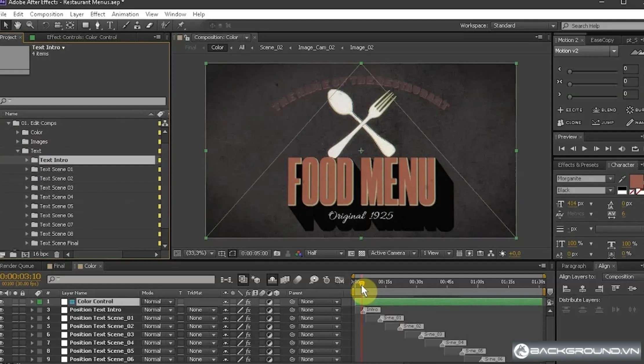Click the Blend button in Motion panel
This screenshot has width=644, height=364.
click(604, 110)
